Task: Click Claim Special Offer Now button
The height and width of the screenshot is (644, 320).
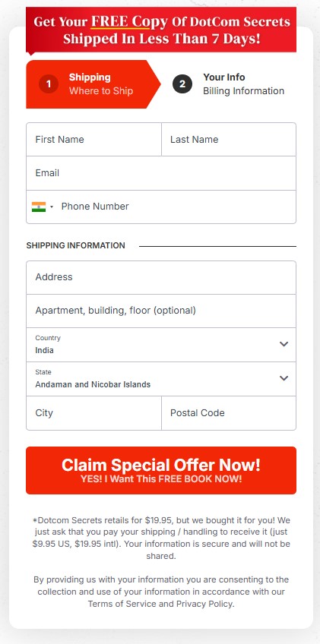Action: click(x=161, y=470)
